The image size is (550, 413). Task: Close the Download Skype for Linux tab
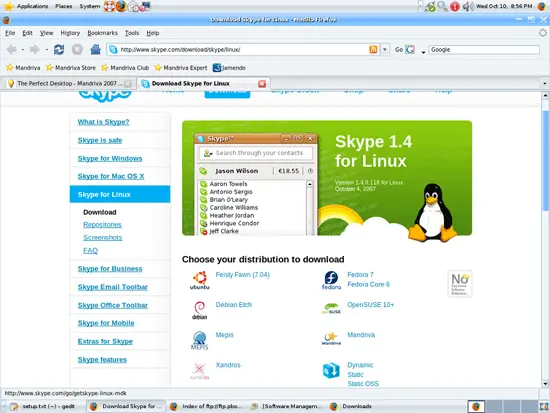pyautogui.click(x=262, y=84)
